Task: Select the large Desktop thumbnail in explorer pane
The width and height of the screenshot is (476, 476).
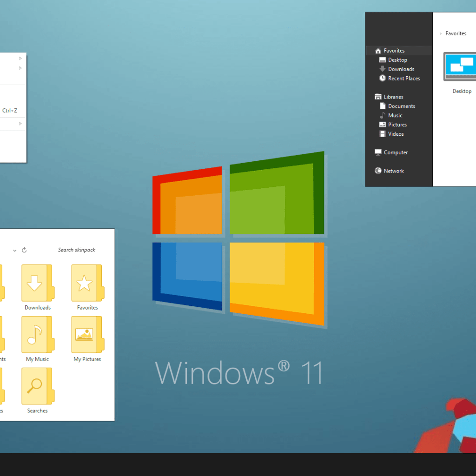Action: pos(460,66)
